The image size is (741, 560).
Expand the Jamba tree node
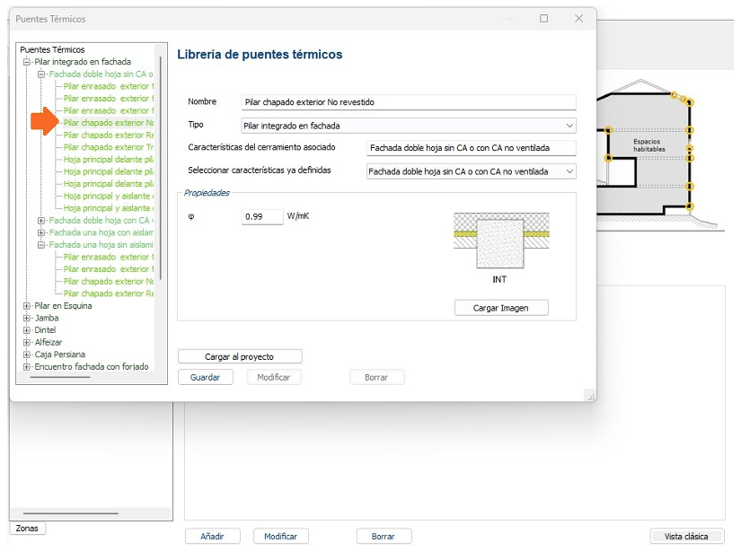point(27,318)
